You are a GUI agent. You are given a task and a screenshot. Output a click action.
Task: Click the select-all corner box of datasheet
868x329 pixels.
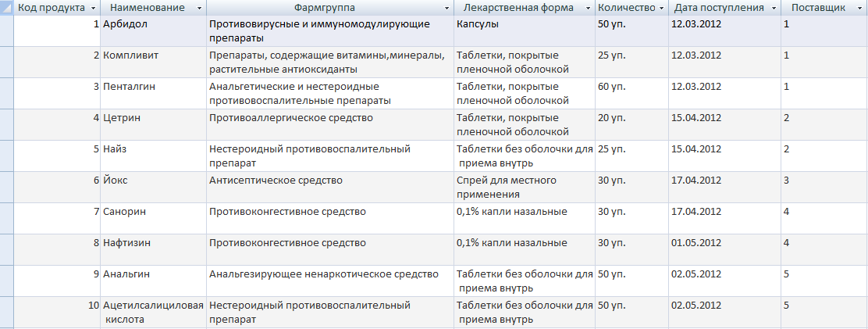7,8
